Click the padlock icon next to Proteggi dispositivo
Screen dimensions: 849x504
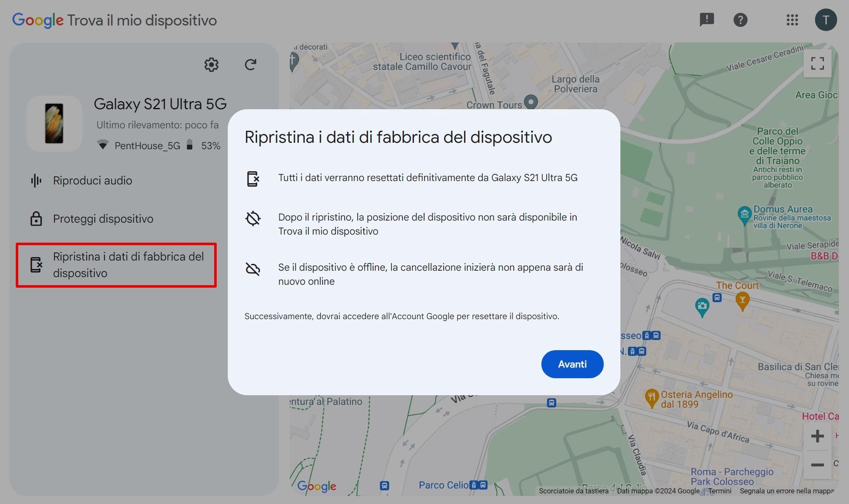pyautogui.click(x=36, y=218)
